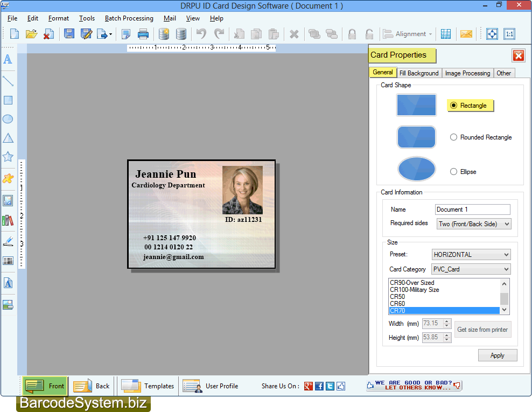Lock the selected object
This screenshot has height=412, width=532.
(352, 34)
